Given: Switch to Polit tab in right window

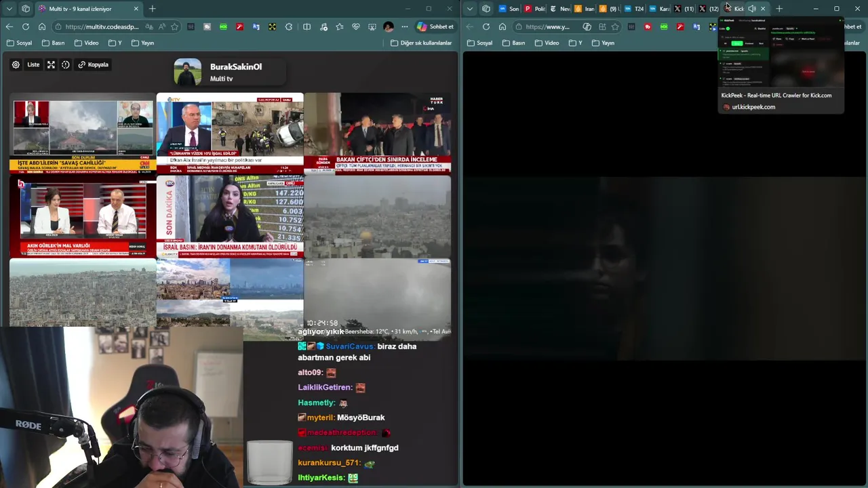Looking at the screenshot, I should point(534,9).
